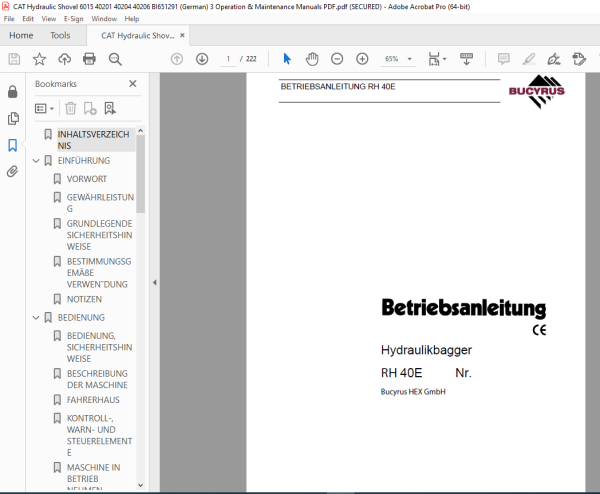Open the security lock panel
600x494 pixels.
tap(13, 91)
